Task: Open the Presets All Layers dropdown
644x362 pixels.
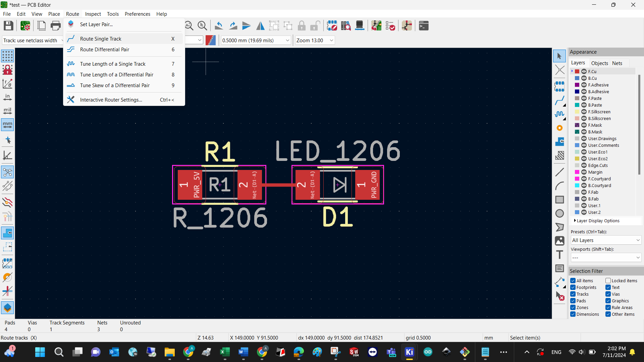Action: point(606,240)
